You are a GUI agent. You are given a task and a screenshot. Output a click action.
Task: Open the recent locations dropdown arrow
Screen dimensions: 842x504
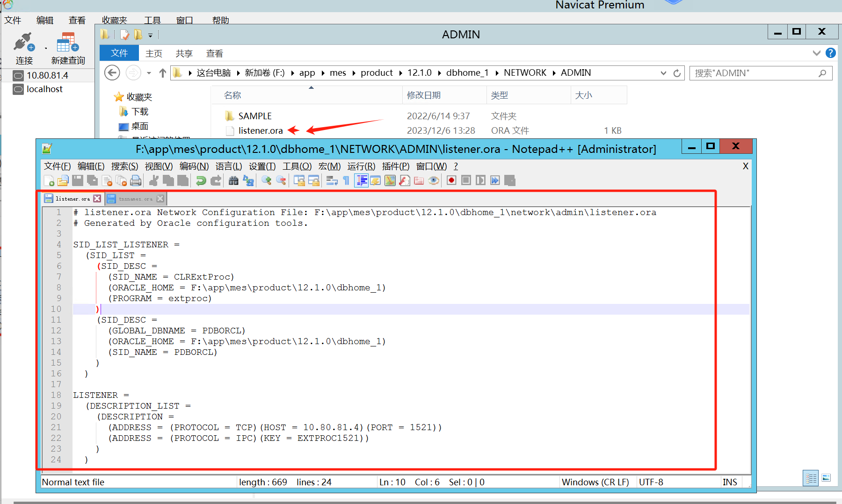pyautogui.click(x=149, y=73)
